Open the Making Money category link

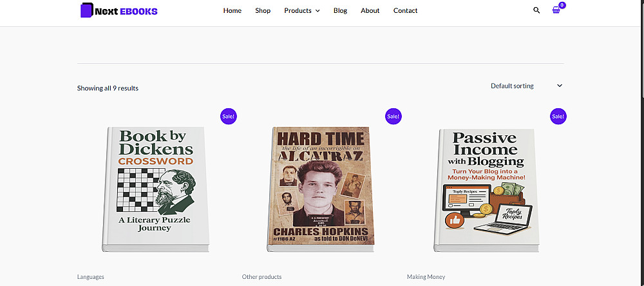pyautogui.click(x=426, y=277)
